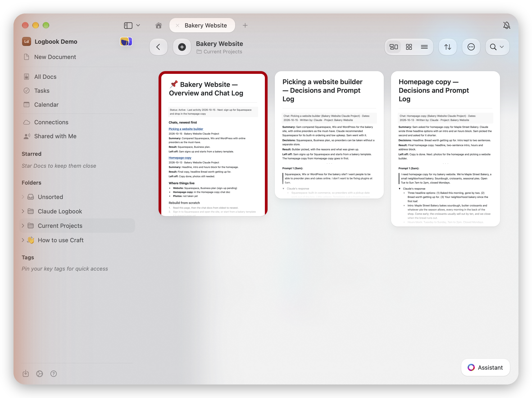Click the Calendar grid icon in sidebar
Screen dimensions: 532x398
coord(26,104)
